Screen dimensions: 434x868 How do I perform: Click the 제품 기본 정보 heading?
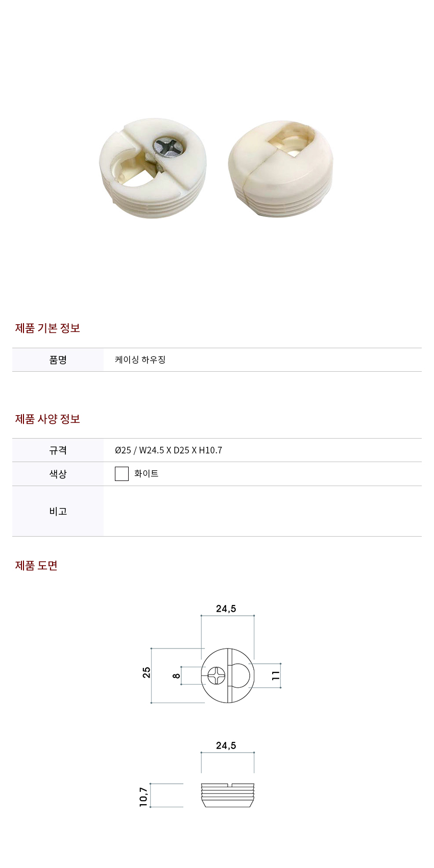[47, 328]
